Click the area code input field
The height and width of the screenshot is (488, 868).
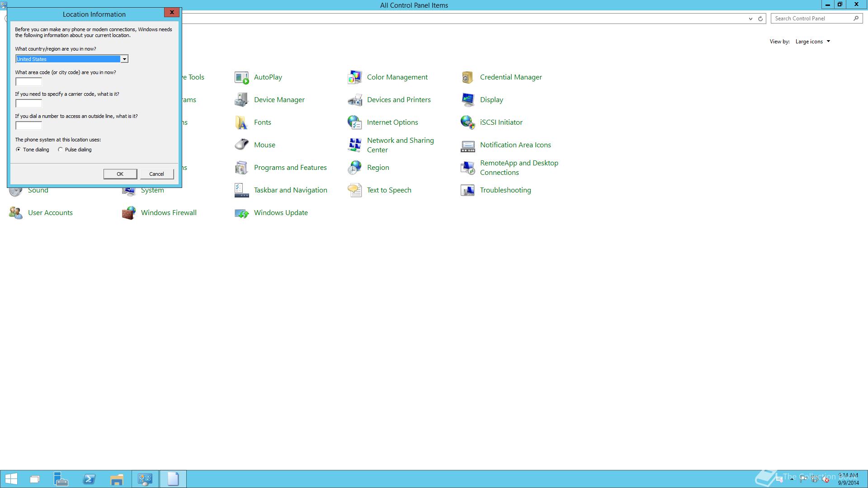[29, 82]
